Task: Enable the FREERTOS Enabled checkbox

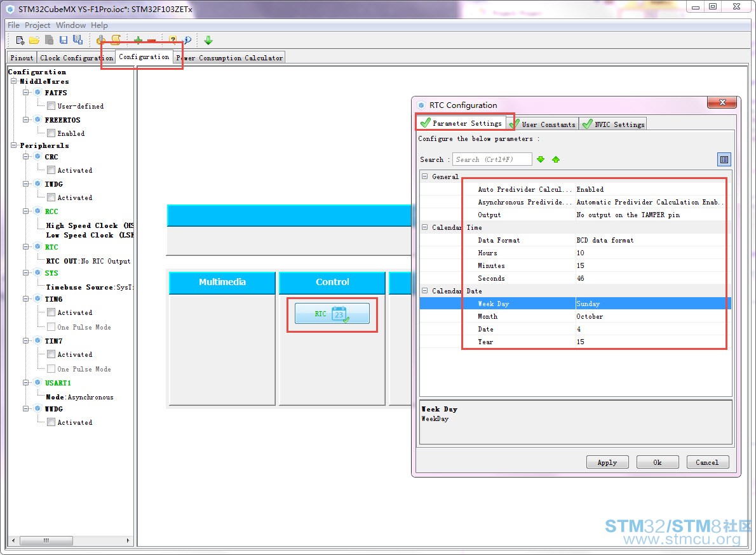Action: click(x=51, y=133)
